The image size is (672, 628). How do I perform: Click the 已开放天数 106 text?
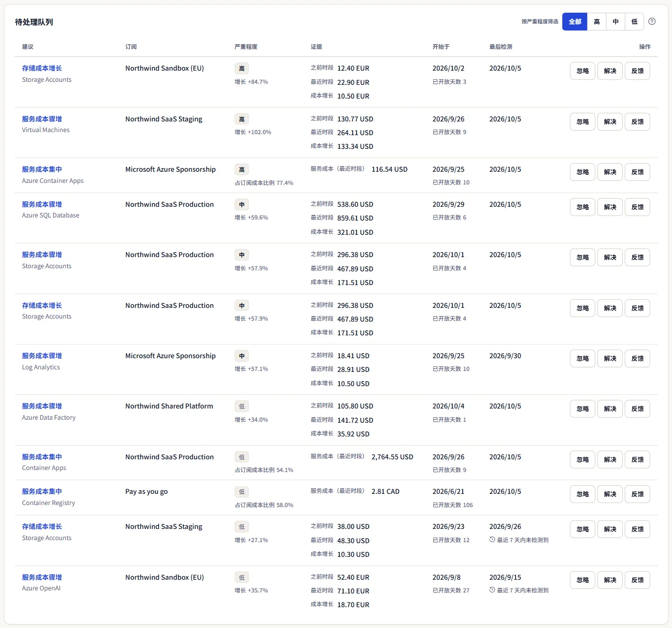pyautogui.click(x=453, y=505)
